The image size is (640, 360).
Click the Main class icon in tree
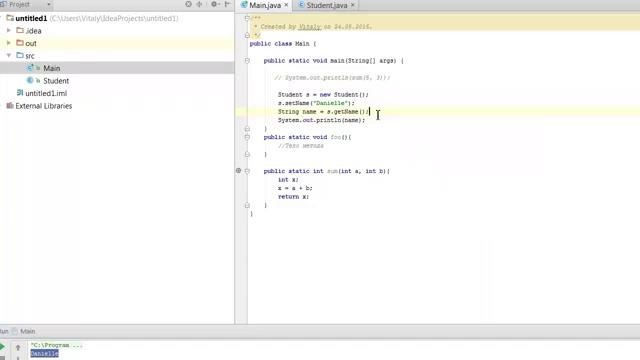(30, 68)
